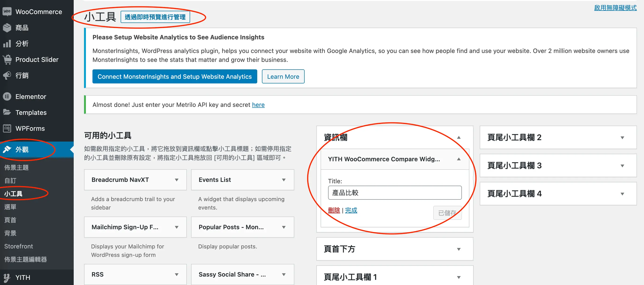This screenshot has height=285, width=644.
Task: Expand the 頁尾小工具欄 3 area
Action: 622,165
